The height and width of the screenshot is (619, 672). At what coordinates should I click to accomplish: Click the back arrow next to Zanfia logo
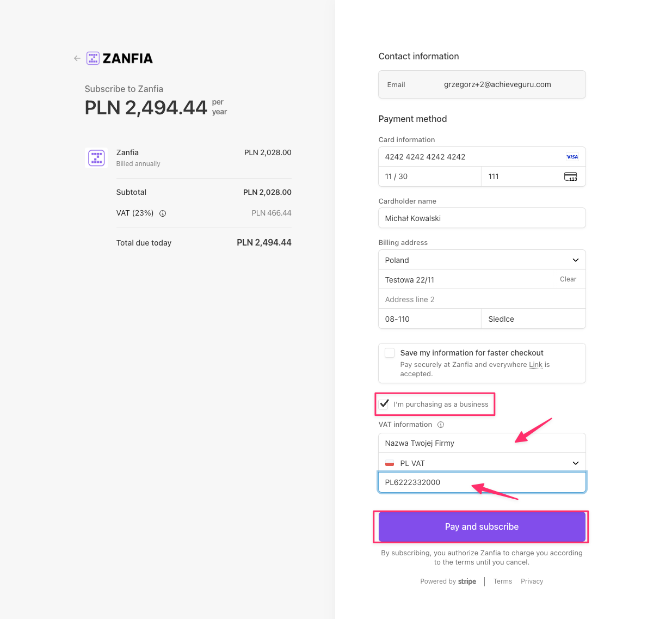pos(77,58)
